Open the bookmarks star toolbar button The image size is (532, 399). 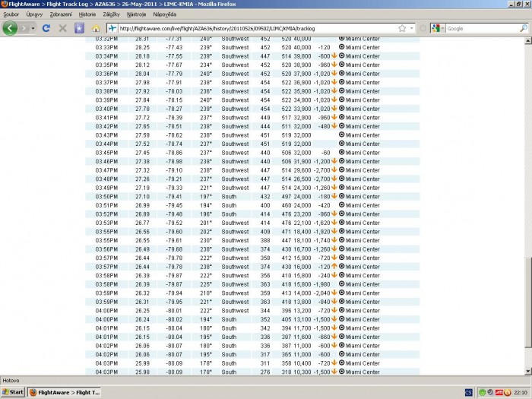tap(79, 28)
